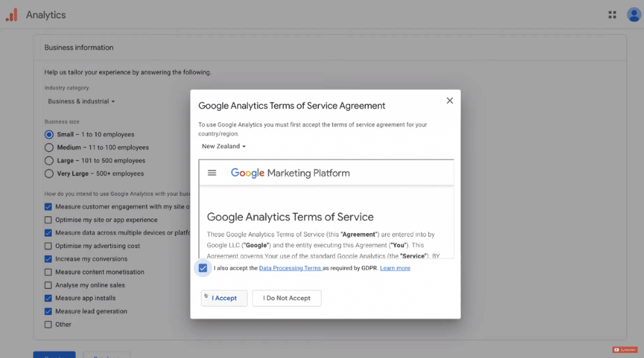644x358 pixels.
Task: Open the hamburger menu in Marketing Platform frame
Action: click(x=212, y=173)
